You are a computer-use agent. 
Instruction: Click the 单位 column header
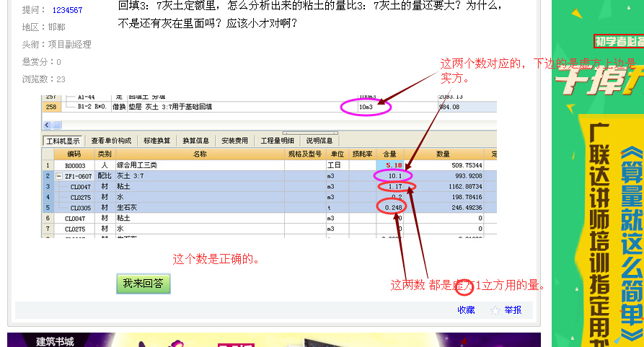point(338,154)
